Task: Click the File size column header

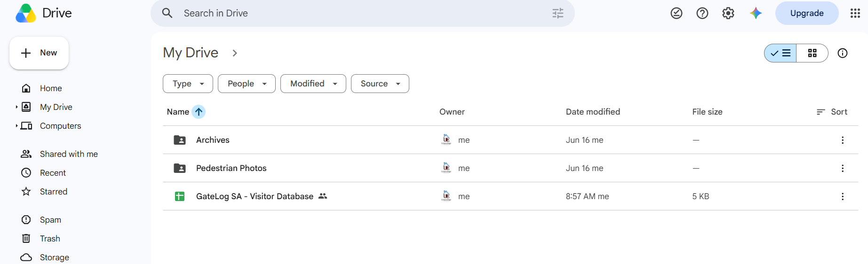Action: pos(707,112)
